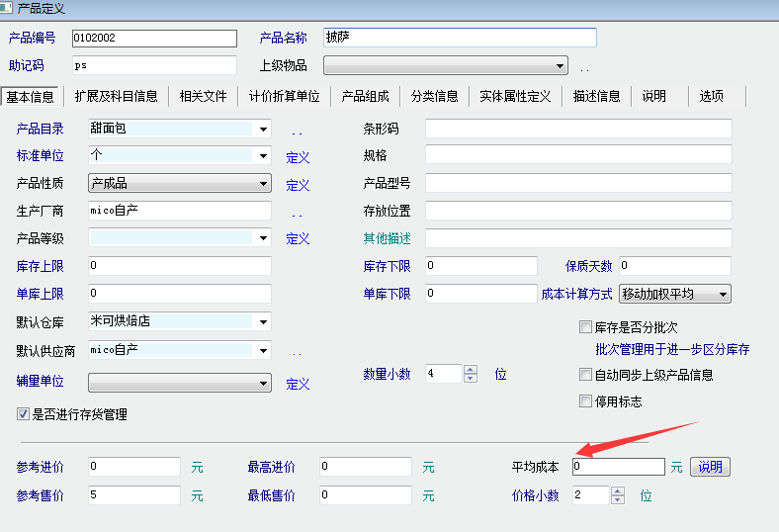This screenshot has width=779, height=532.
Task: Enable 库存是否分批次 checkbox
Action: point(585,327)
